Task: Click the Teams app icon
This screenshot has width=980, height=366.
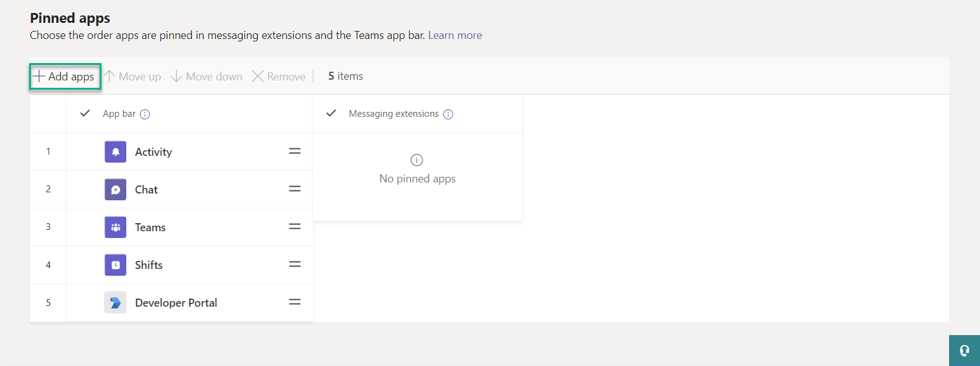Action: pyautogui.click(x=115, y=228)
